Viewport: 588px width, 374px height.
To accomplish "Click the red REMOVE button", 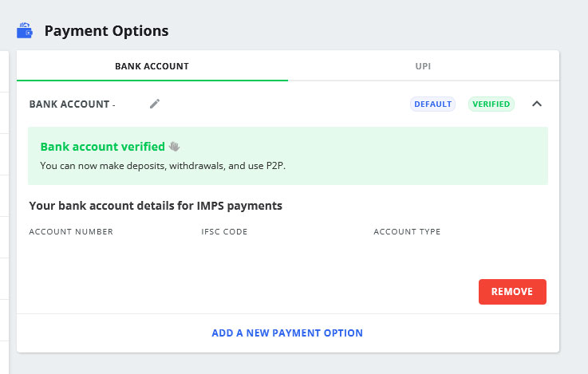I will (x=512, y=292).
